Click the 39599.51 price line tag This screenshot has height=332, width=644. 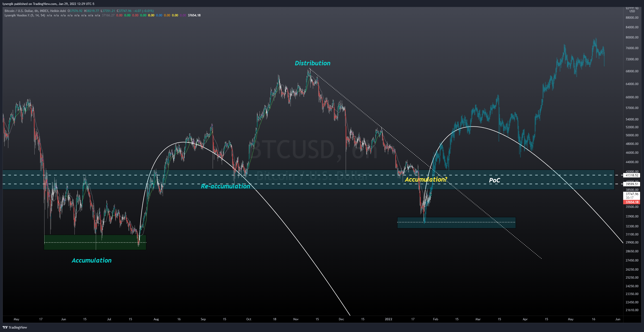632,184
